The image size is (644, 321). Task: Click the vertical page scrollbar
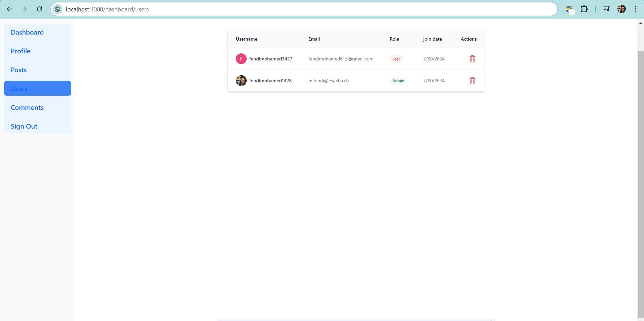click(x=640, y=168)
